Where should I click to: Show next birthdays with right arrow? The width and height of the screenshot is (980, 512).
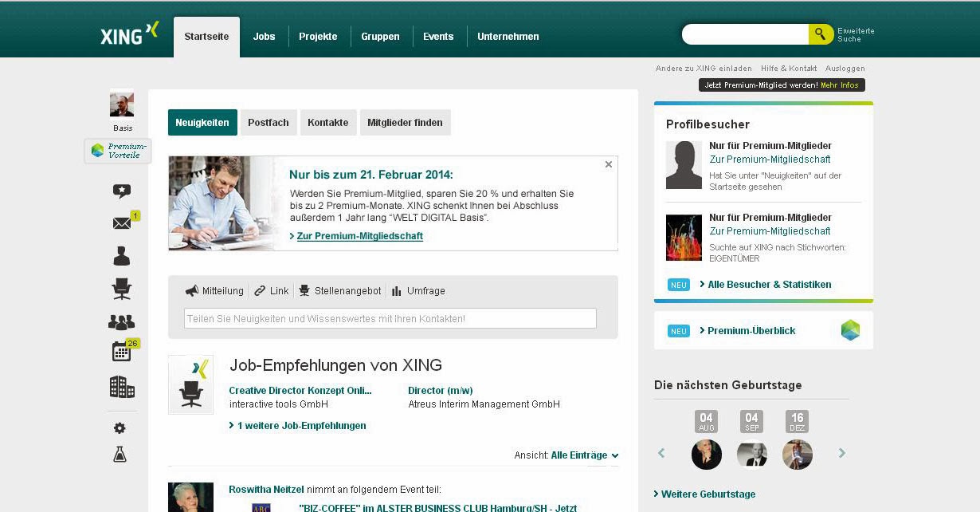842,453
